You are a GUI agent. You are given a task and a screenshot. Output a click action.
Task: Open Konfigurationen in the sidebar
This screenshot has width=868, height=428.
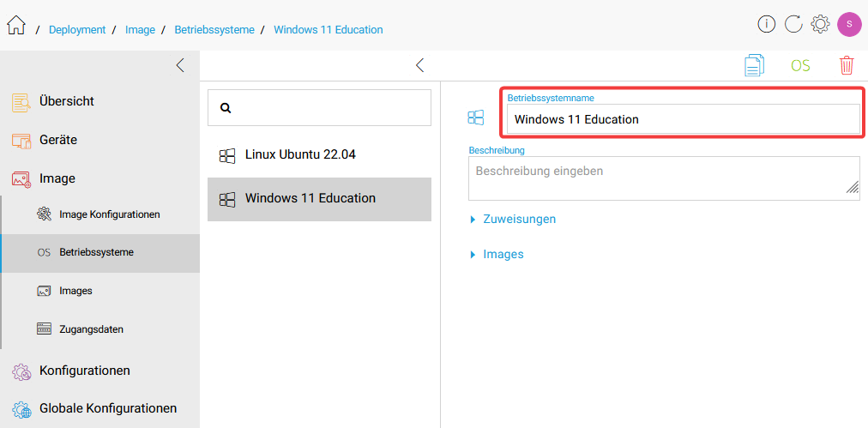point(99,370)
